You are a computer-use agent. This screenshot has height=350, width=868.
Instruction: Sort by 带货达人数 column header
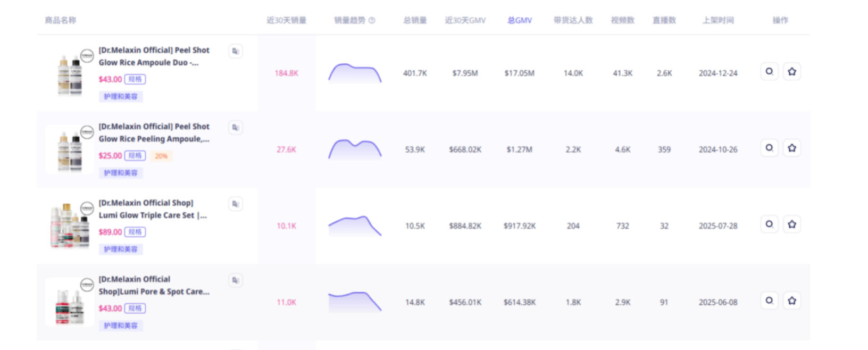573,20
